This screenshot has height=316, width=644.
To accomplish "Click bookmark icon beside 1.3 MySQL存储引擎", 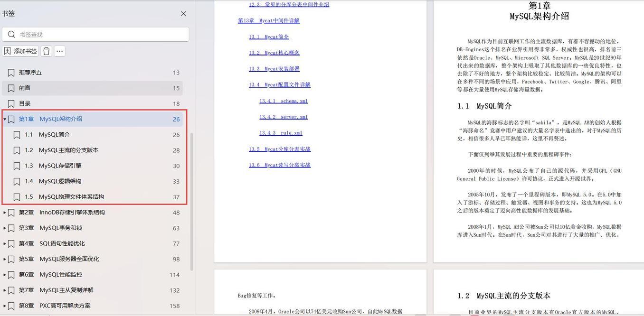I will (17, 166).
